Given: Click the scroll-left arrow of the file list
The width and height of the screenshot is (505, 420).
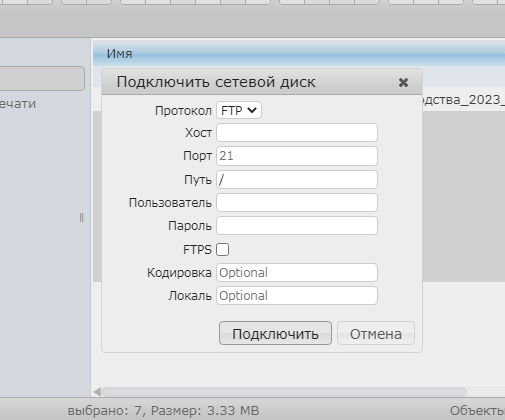Looking at the screenshot, I should (97, 392).
